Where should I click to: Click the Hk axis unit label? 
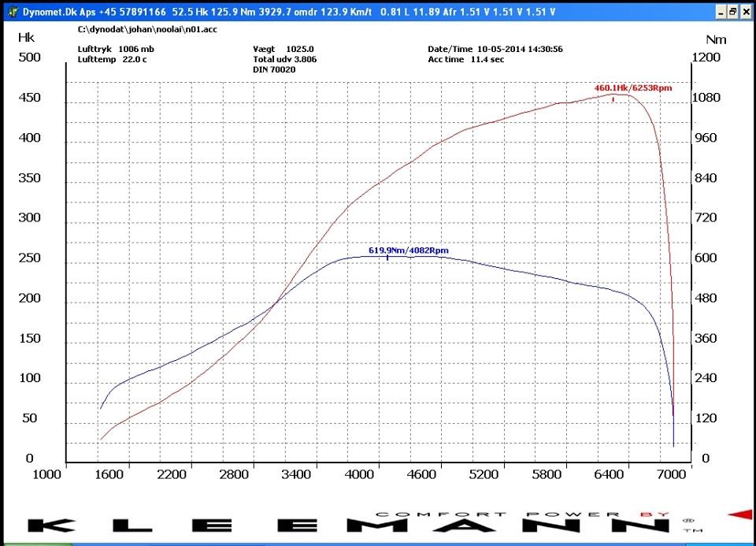click(26, 37)
